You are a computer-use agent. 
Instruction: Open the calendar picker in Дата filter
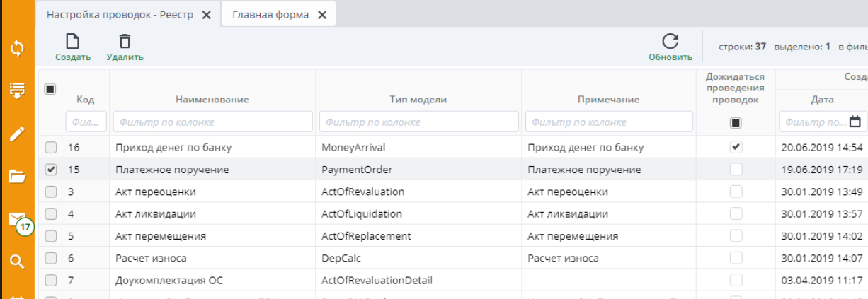pos(855,122)
